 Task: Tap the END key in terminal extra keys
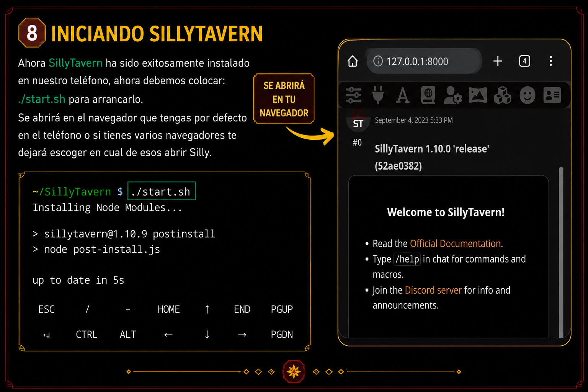(x=242, y=309)
